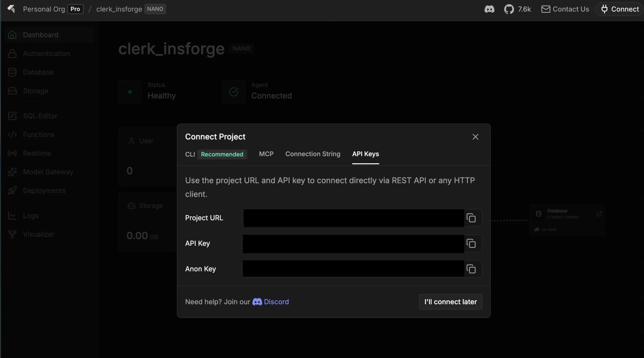Click the Model Gateway sparkle icon
Screen dimensions: 644x358
pyautogui.click(x=12, y=172)
